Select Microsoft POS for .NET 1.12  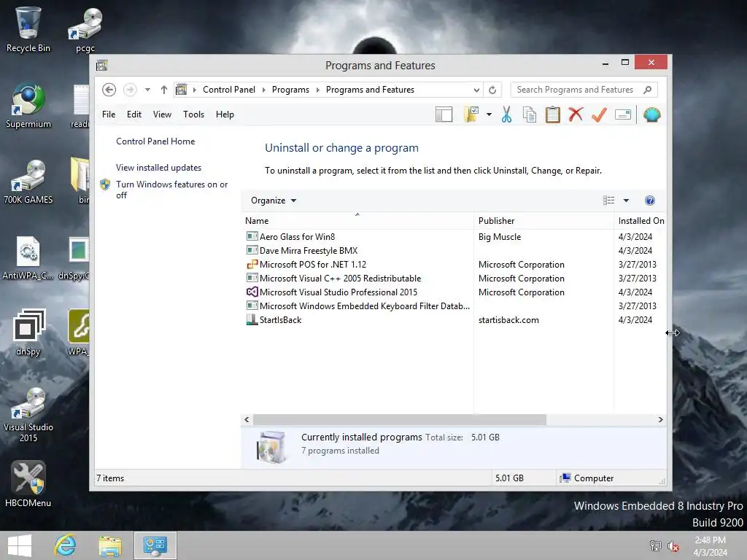[x=306, y=264]
